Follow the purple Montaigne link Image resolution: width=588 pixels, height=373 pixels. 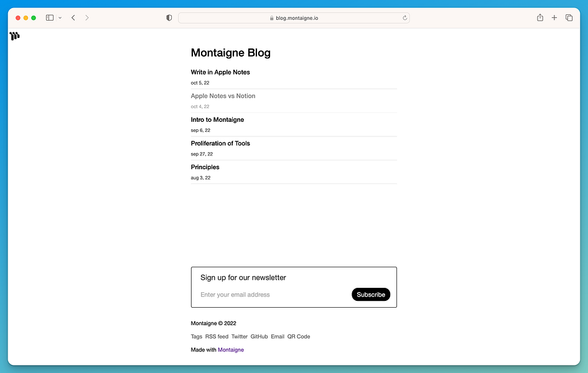point(231,350)
